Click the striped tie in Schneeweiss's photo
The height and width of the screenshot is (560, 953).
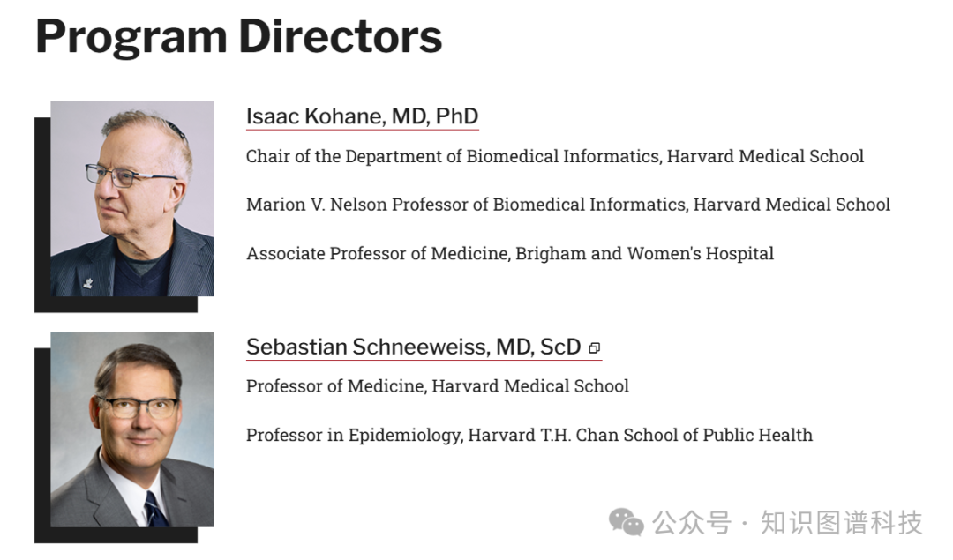point(154,510)
